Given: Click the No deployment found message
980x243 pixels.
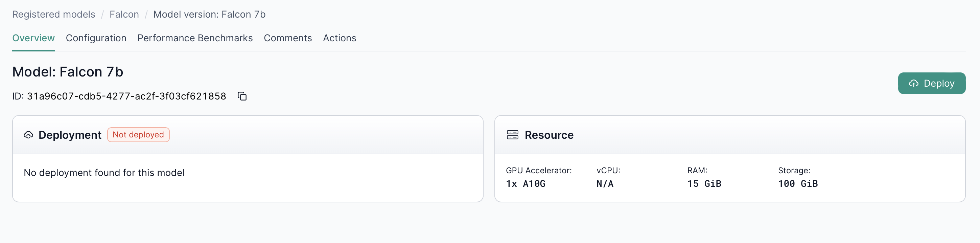Looking at the screenshot, I should tap(104, 173).
